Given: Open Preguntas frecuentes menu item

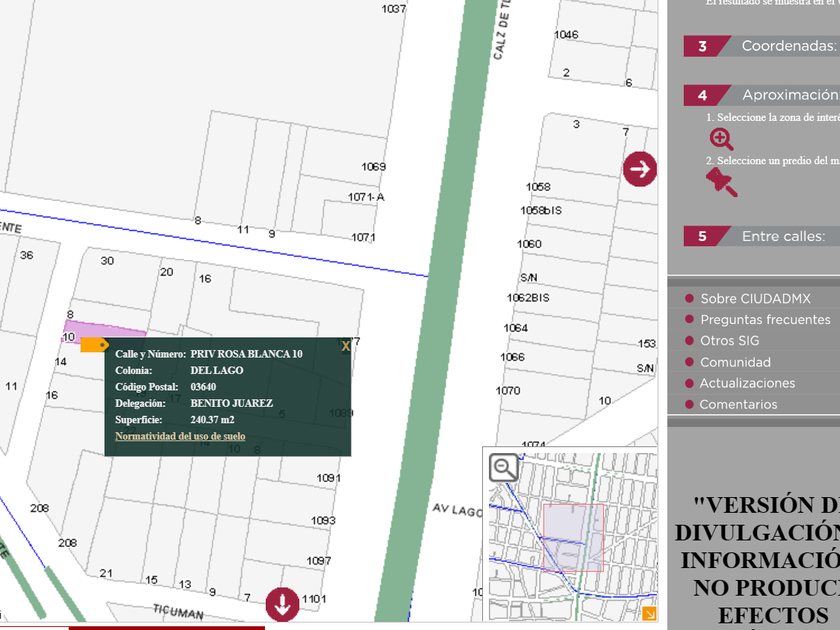Looking at the screenshot, I should coord(765,320).
